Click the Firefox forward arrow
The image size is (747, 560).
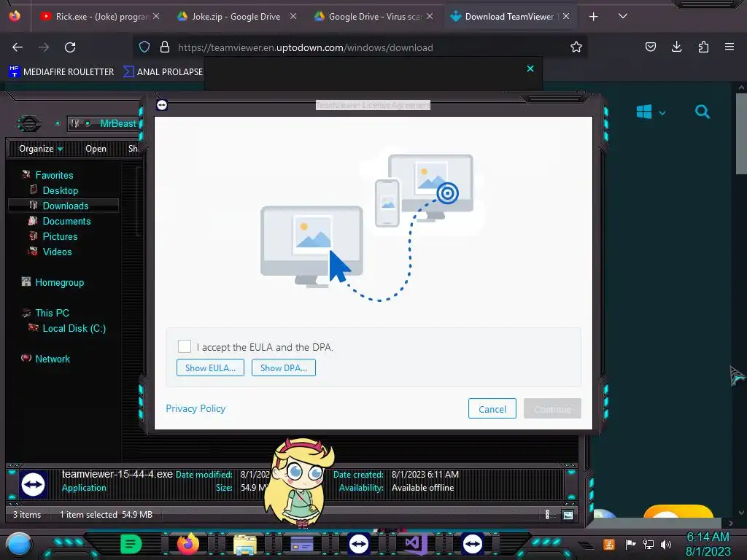click(44, 47)
